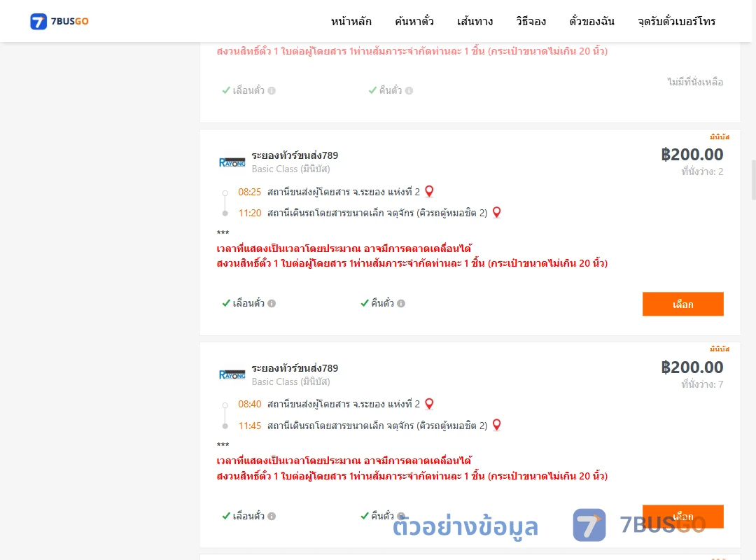Open the 7BUSGO logo homepage link
Viewport: 756px width, 560px height.
pos(59,21)
